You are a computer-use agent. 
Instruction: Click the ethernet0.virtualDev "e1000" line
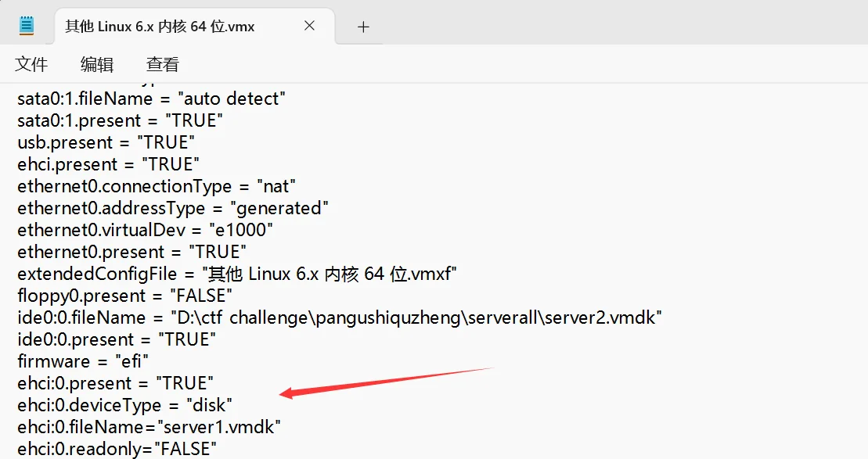pyautogui.click(x=145, y=230)
